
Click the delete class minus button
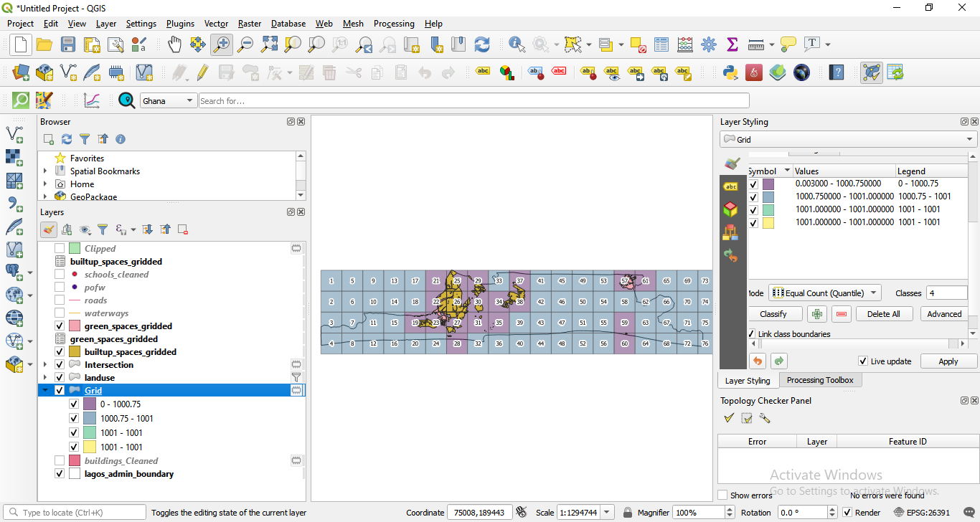point(842,314)
